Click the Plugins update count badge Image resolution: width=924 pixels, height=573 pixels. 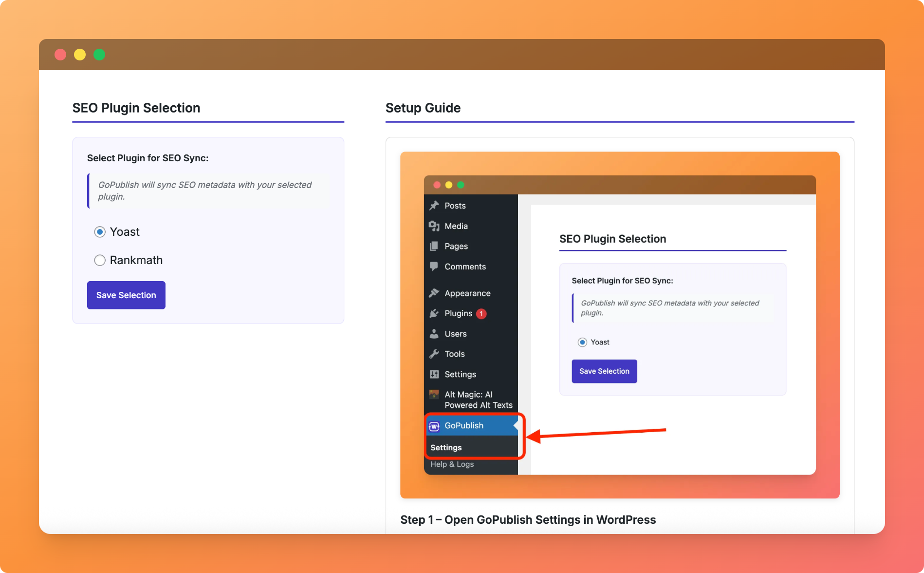(481, 314)
